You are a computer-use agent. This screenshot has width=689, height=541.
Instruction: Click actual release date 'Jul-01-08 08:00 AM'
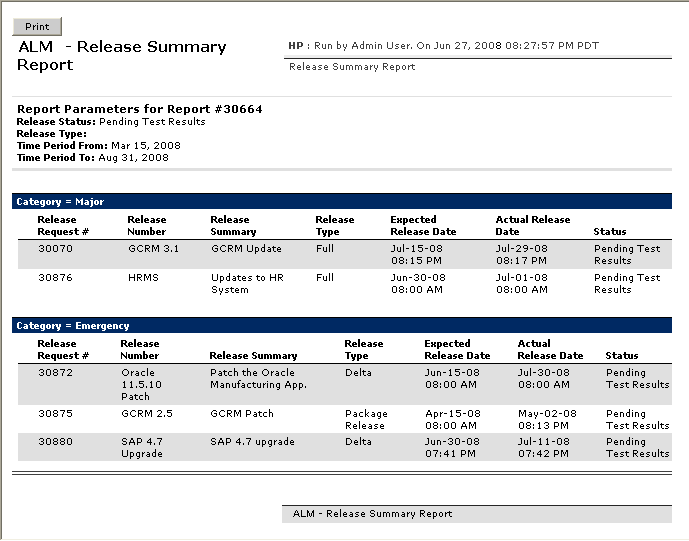pyautogui.click(x=522, y=283)
